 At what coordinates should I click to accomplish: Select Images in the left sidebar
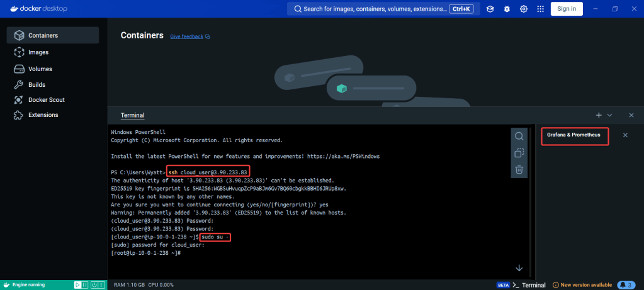pos(38,52)
